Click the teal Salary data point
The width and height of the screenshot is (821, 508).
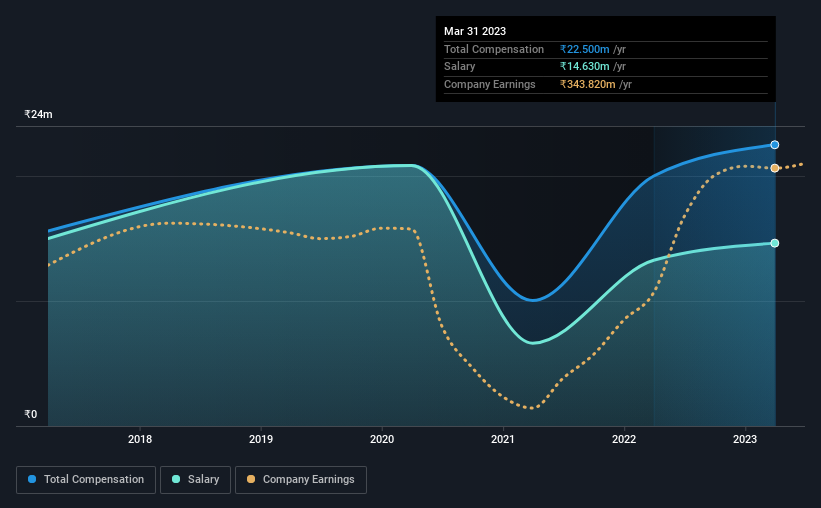774,243
